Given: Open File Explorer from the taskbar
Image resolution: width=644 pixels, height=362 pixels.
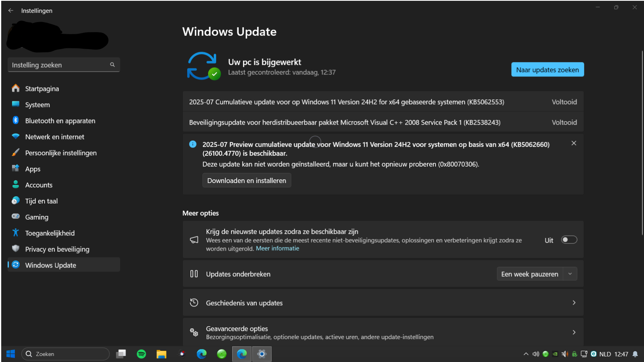Looking at the screenshot, I should coord(161,354).
